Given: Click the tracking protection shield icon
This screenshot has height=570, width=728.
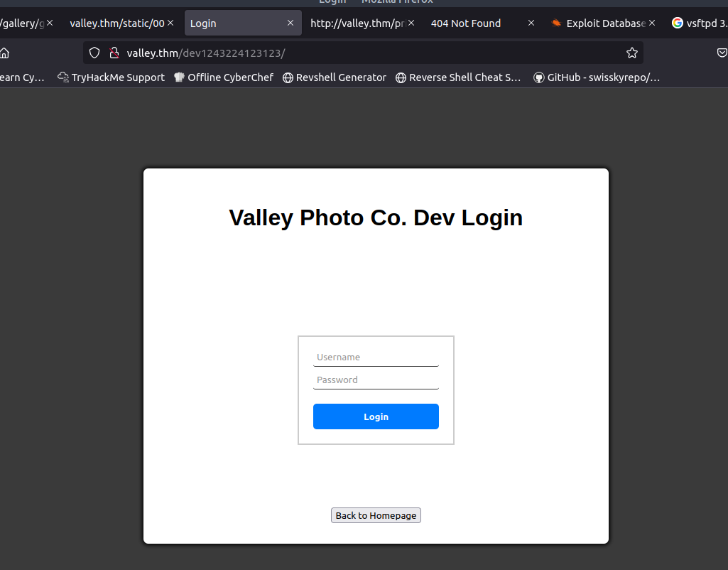Looking at the screenshot, I should coord(94,53).
